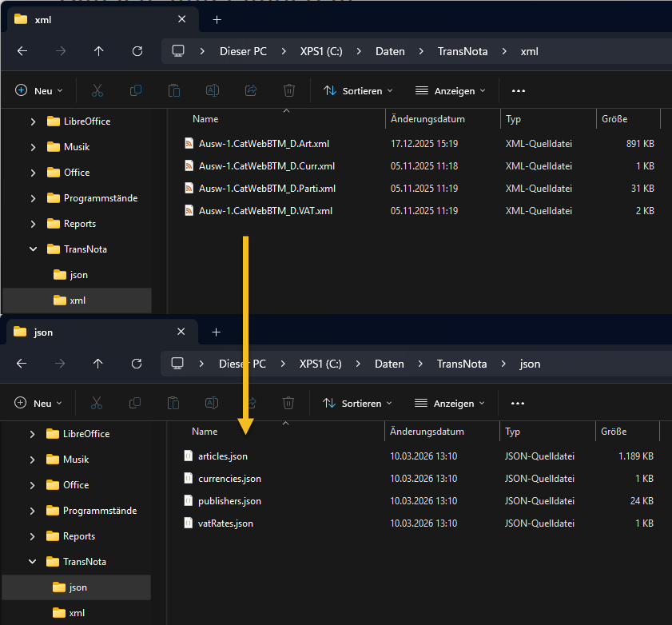Click the Paste icon in the json window
Image resolution: width=672 pixels, height=625 pixels.
pos(173,403)
